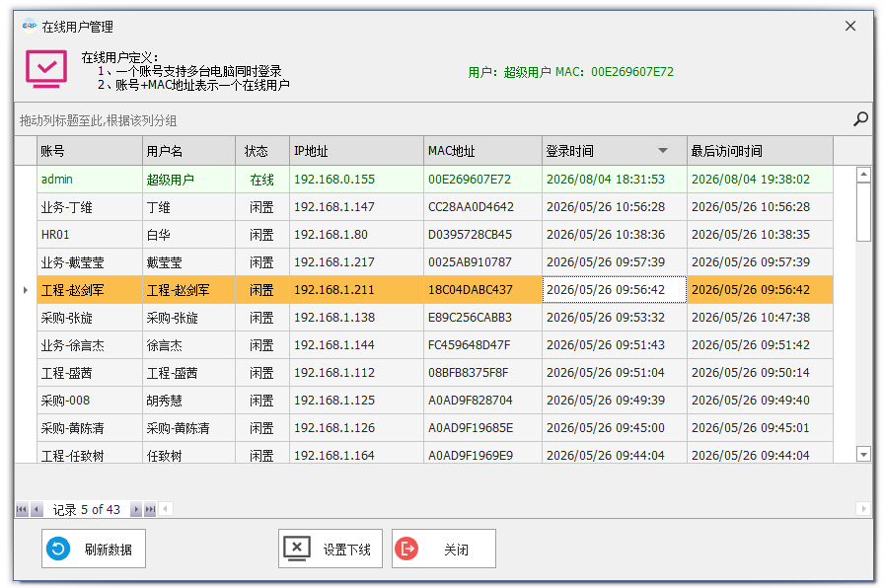Click the vertical scrollbar thumb
This screenshot has height=588, width=884.
click(863, 212)
